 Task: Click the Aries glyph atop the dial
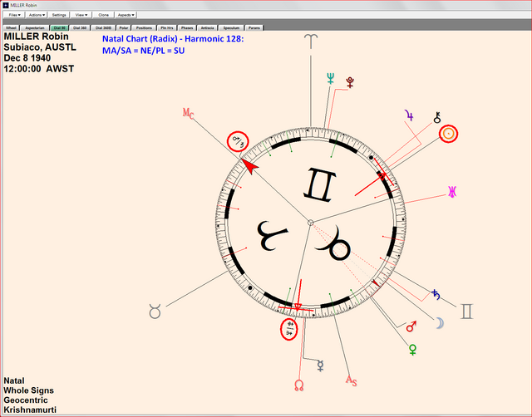[311, 42]
